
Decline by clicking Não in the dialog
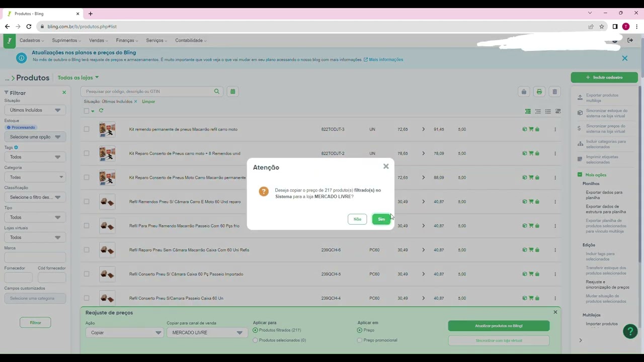coord(357,219)
